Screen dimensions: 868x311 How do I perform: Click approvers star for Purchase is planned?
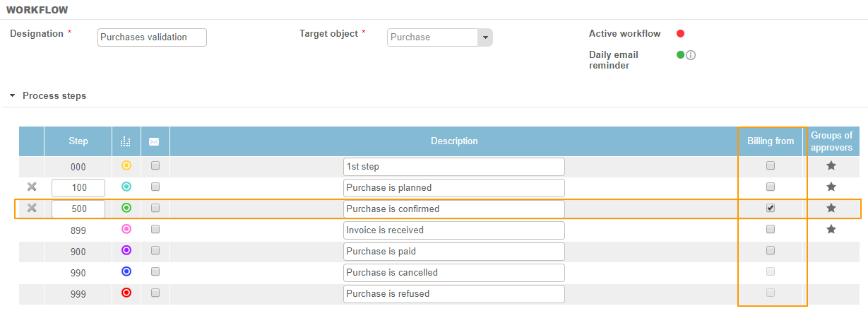(831, 187)
